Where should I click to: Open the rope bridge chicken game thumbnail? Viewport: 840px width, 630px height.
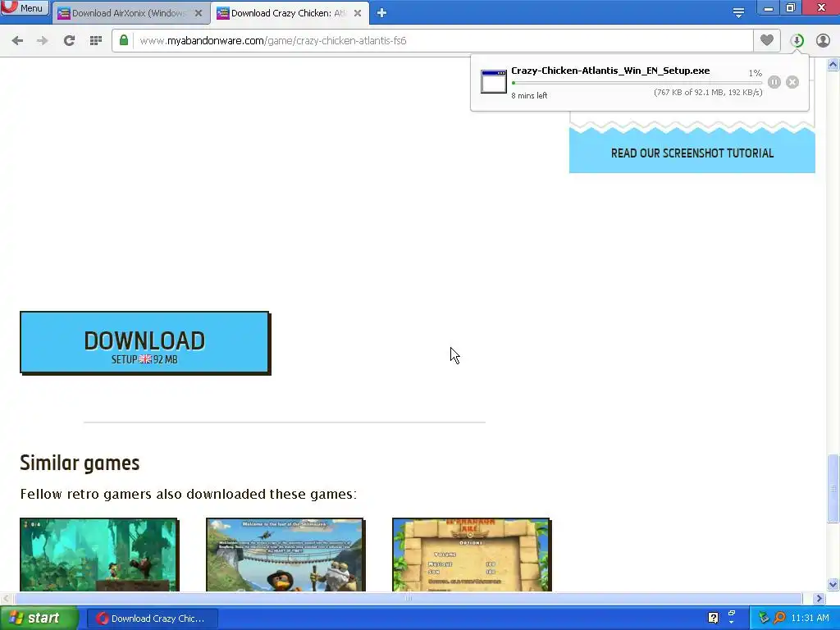285,555
